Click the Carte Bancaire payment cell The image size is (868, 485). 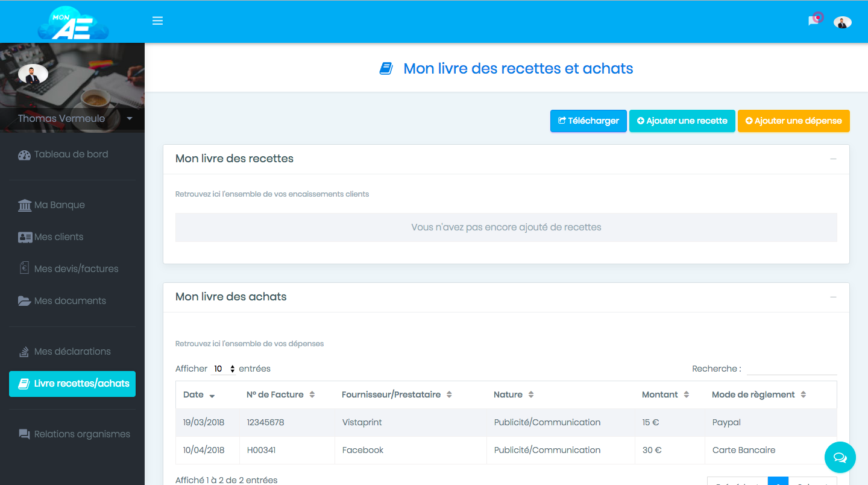click(770, 450)
